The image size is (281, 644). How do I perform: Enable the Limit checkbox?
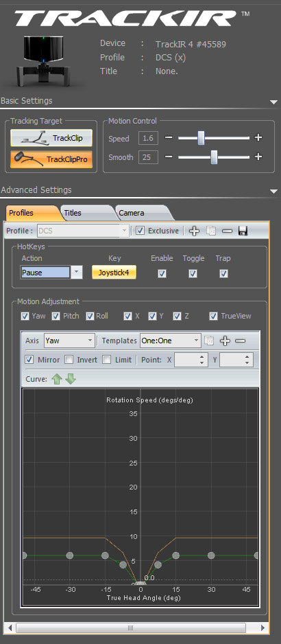click(x=107, y=360)
